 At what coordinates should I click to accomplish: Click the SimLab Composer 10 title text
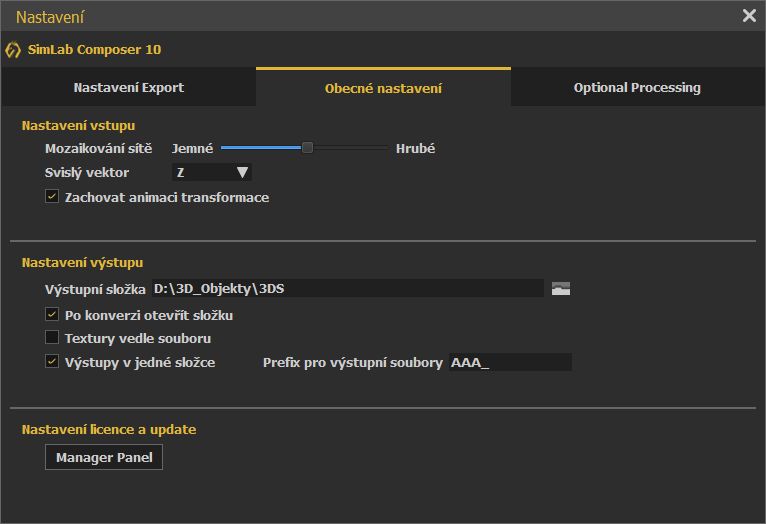94,50
